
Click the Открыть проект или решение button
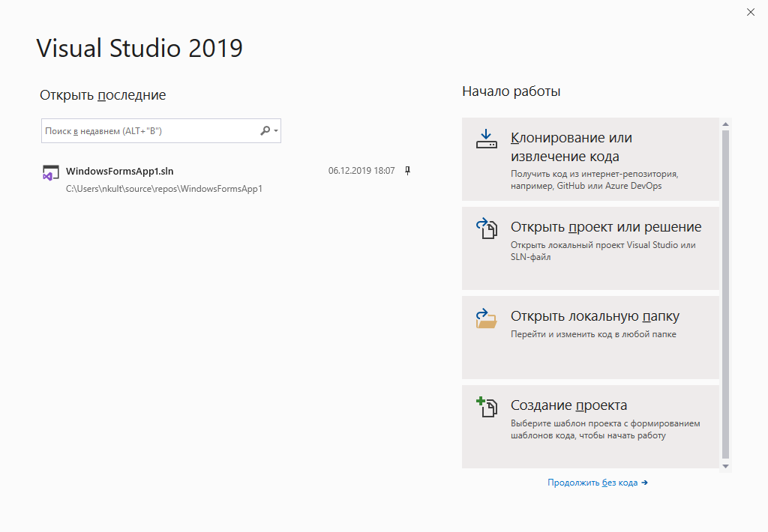click(x=591, y=247)
